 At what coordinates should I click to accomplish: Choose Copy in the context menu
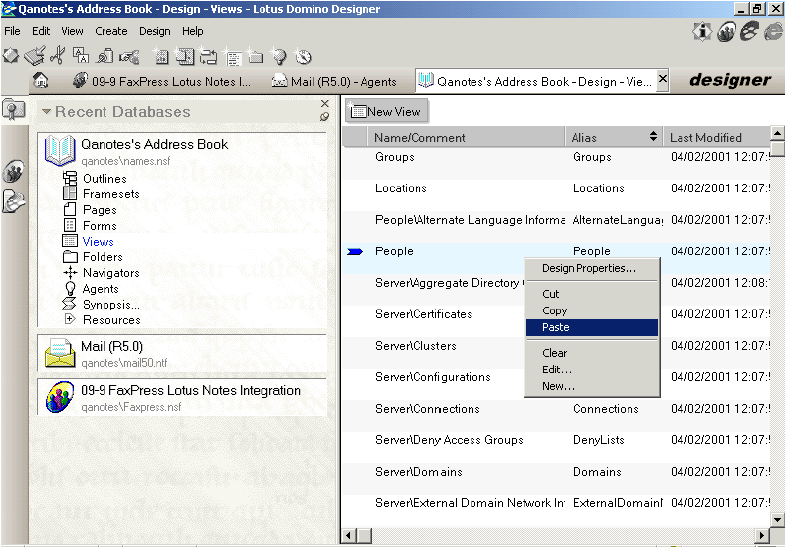pos(592,311)
